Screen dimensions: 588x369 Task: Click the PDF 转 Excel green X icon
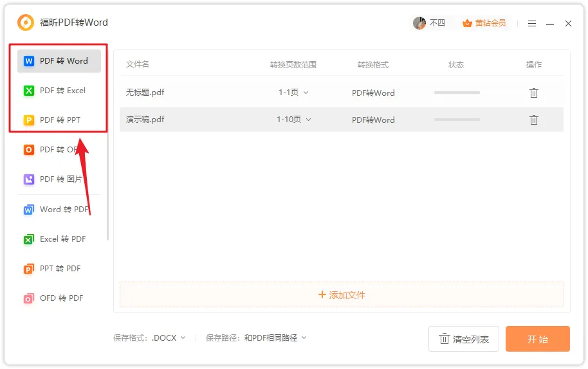click(x=29, y=91)
